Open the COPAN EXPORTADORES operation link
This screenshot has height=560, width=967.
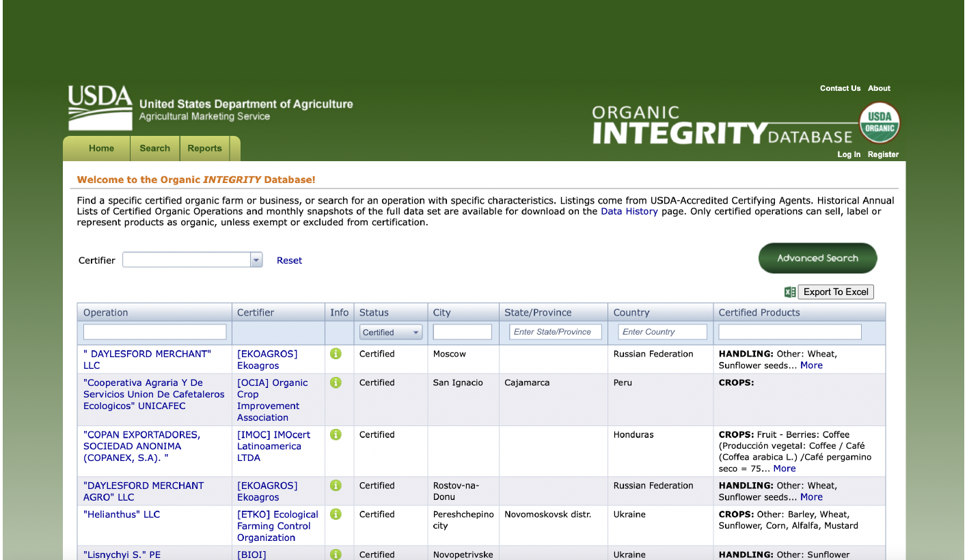click(x=141, y=446)
